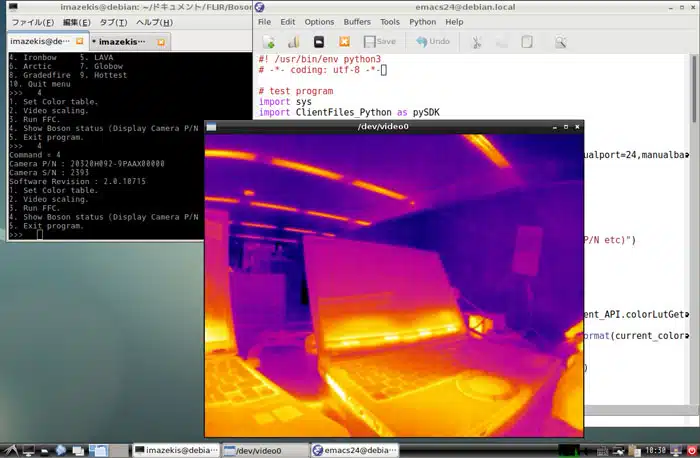Open the タブ(T) menu in terminal
The height and width of the screenshot is (458, 700).
coord(111,22)
